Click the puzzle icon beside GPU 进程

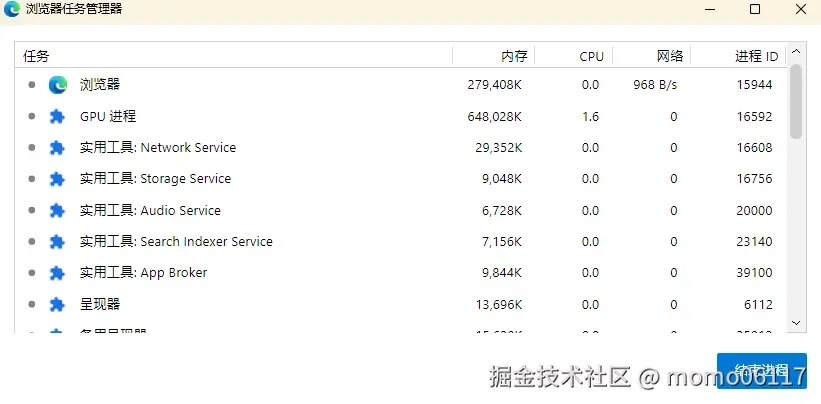(x=57, y=116)
